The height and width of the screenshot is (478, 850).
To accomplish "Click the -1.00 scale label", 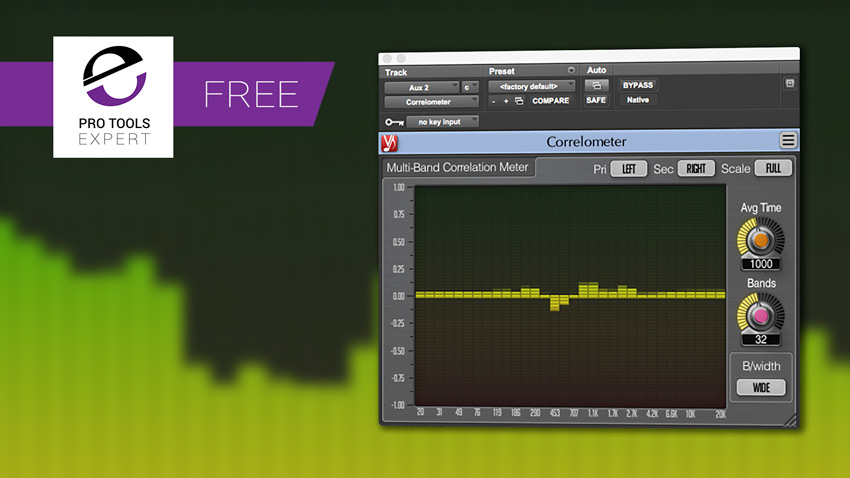I will click(x=397, y=405).
